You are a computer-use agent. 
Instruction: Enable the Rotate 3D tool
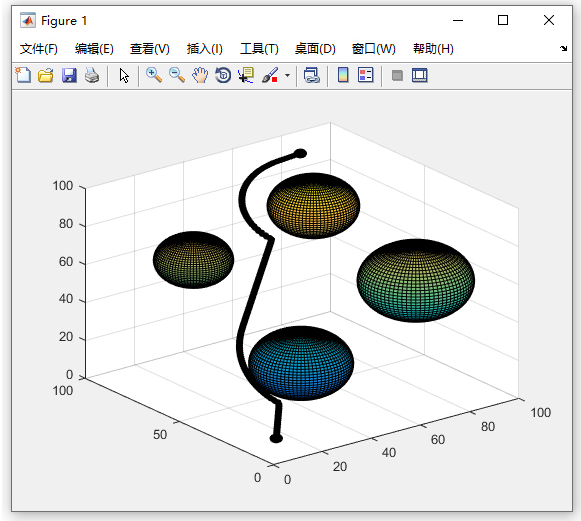(x=223, y=75)
